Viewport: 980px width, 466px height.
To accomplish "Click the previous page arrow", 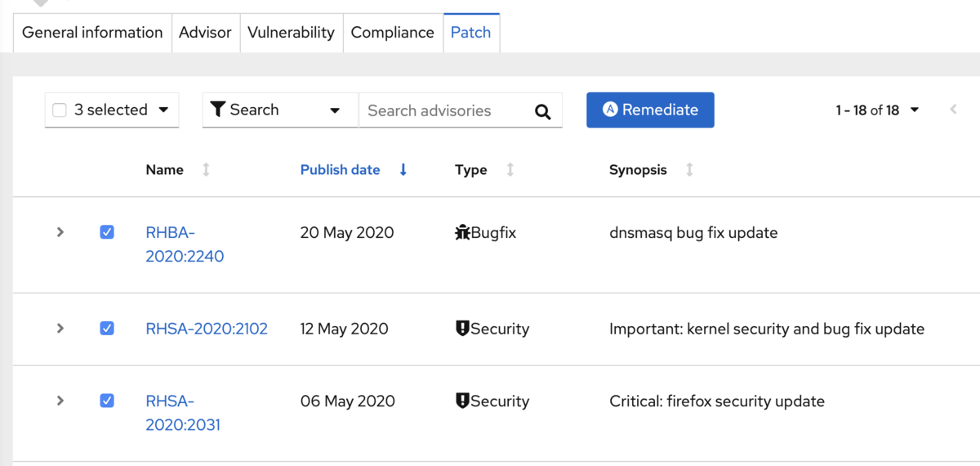I will pyautogui.click(x=953, y=110).
